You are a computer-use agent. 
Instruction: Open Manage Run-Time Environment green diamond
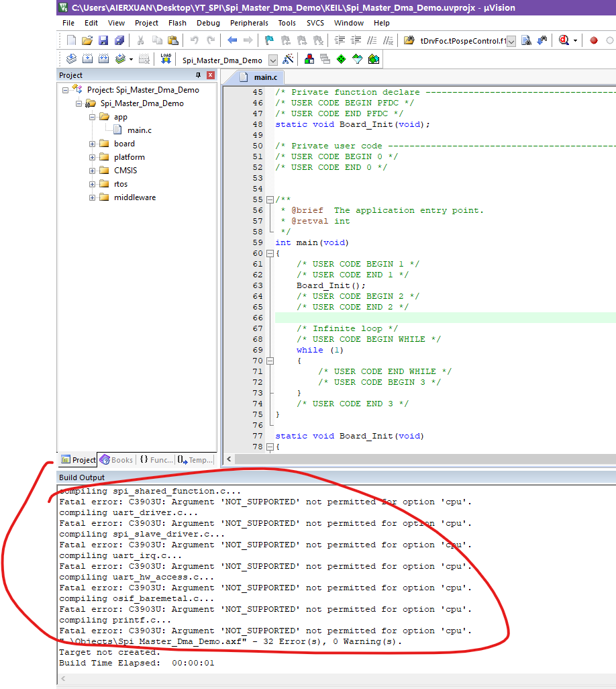[x=341, y=59]
